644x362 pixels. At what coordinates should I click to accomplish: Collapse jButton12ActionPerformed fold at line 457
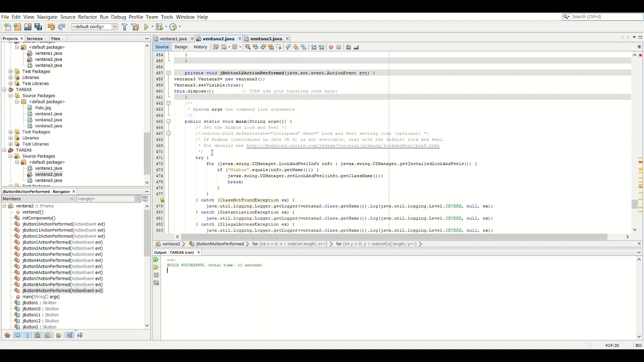coord(169,73)
